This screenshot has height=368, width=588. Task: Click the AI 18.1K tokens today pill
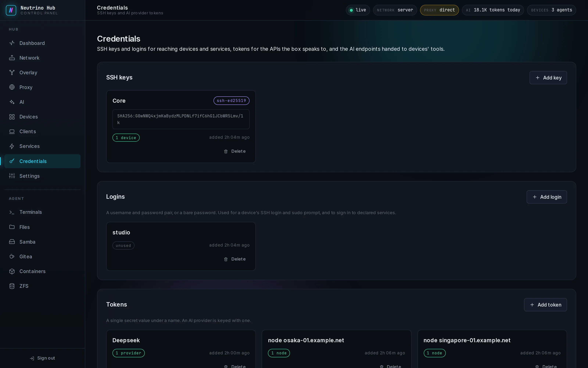point(493,10)
